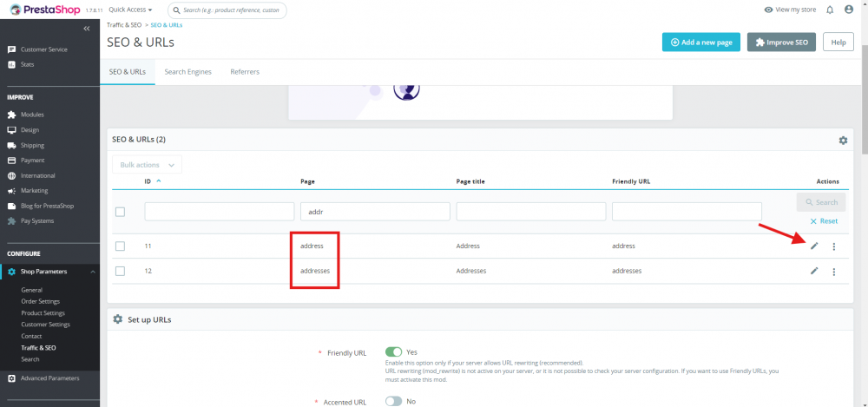
Task: Click the Page filter field containing addr
Action: pos(375,212)
